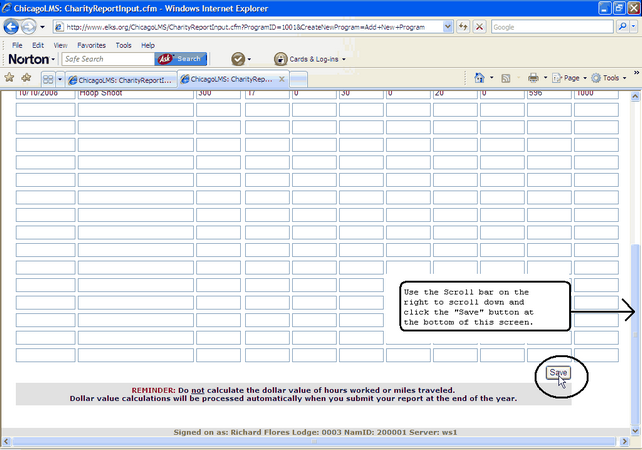This screenshot has height=450, width=642.
Task: Click the Home icon in command bar
Action: pyautogui.click(x=481, y=78)
